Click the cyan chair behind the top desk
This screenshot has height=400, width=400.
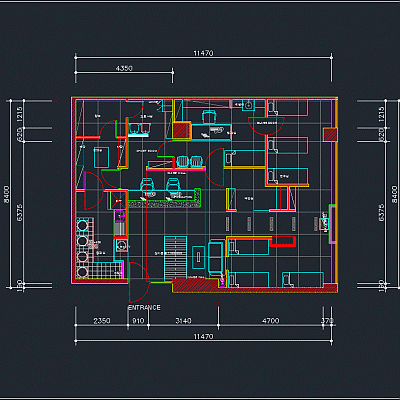[209, 117]
